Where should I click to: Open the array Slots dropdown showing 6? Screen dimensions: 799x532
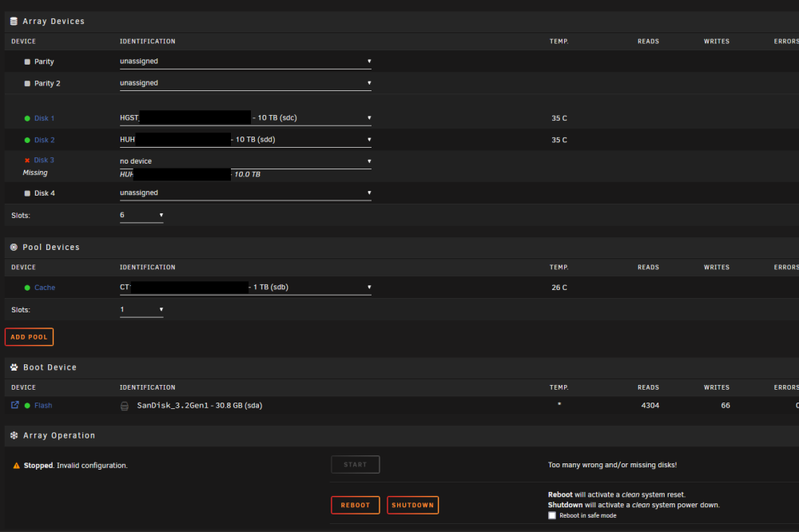pyautogui.click(x=141, y=216)
